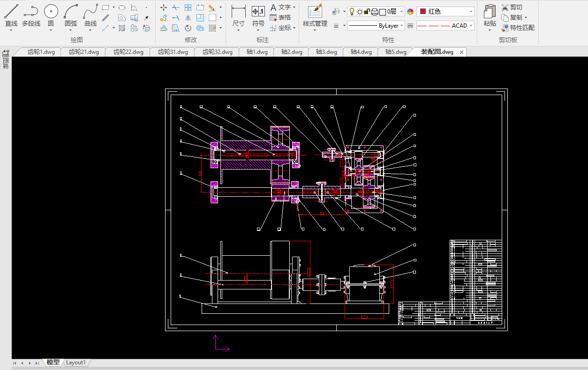Image resolution: width=588 pixels, height=370 pixels.
Task: Select the 多段线 polyline tool
Action: 31,15
